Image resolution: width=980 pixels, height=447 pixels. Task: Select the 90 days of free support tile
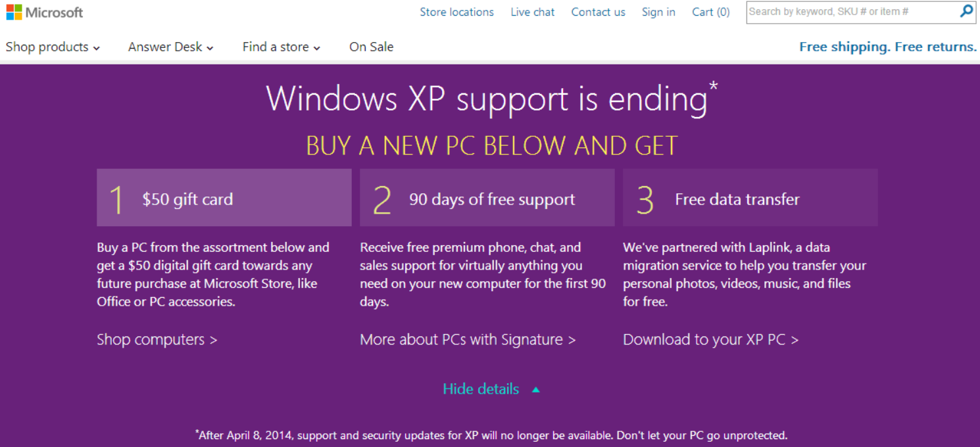[487, 198]
